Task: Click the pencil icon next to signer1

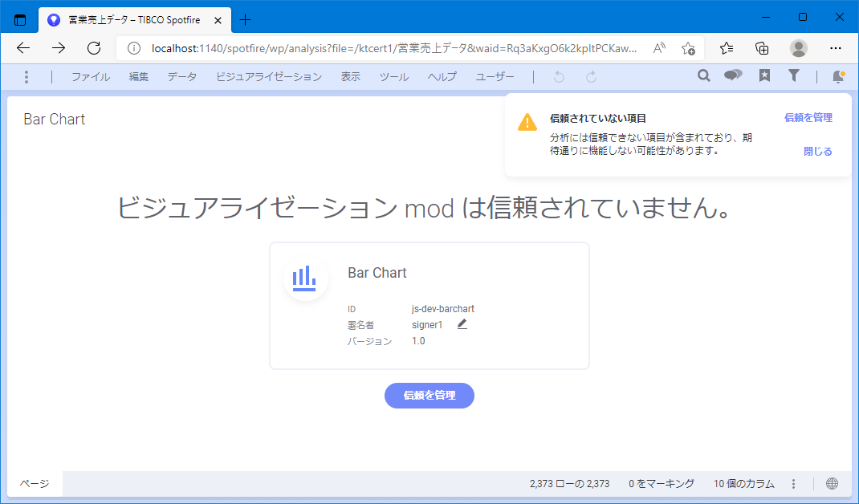Action: [x=462, y=324]
